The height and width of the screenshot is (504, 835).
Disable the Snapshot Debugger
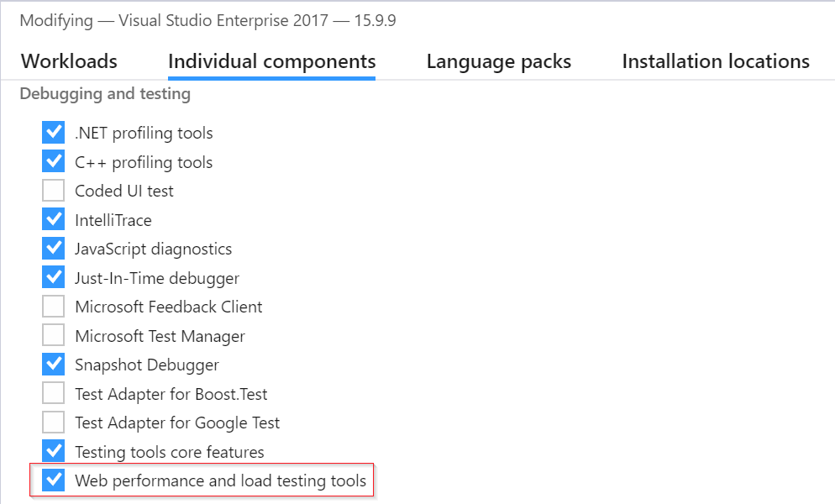[53, 364]
